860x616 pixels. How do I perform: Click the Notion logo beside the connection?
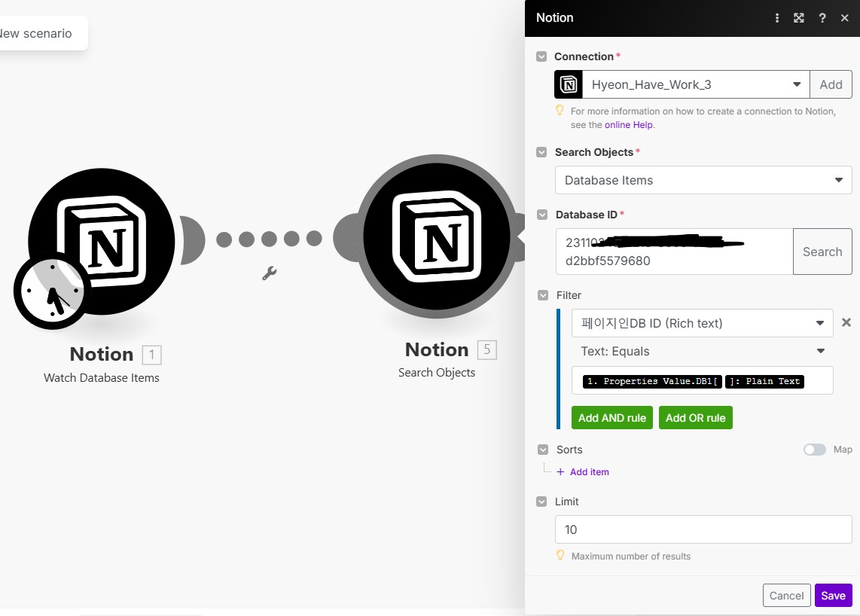(569, 84)
